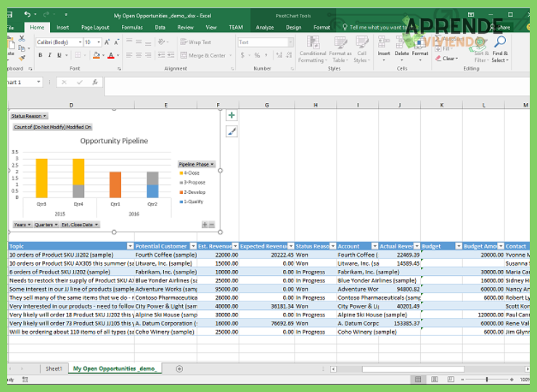537x392 pixels.
Task: Toggle Middle Align vertical alignment
Action: coord(139,42)
